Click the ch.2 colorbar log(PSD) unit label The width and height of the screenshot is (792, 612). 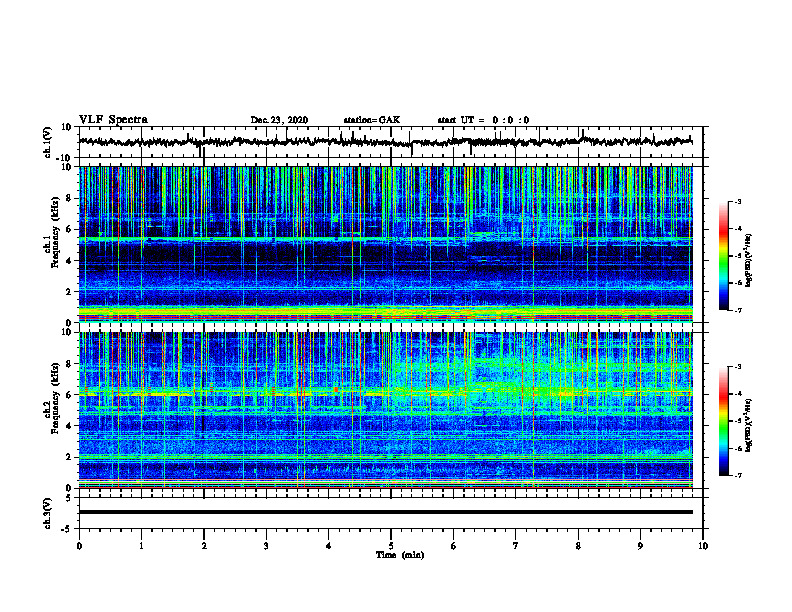(x=749, y=424)
